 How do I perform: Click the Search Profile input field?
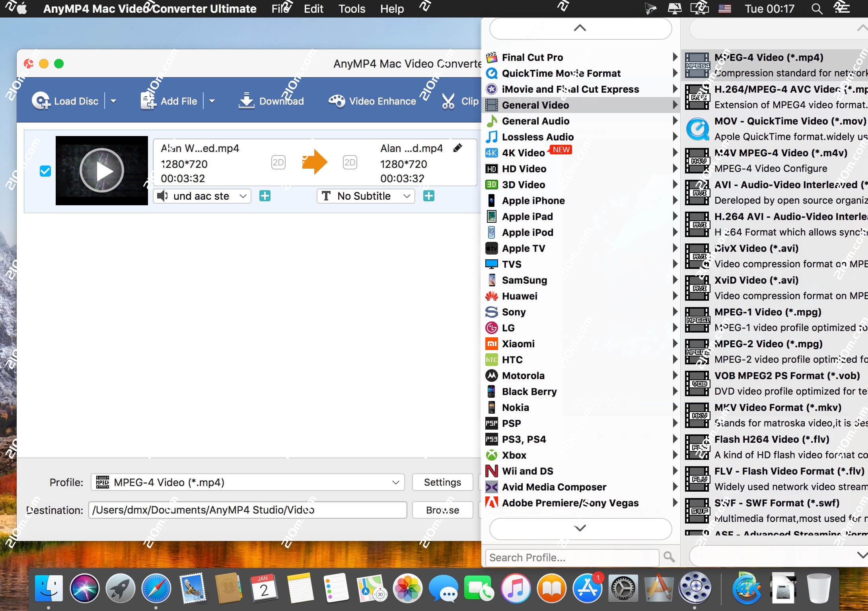565,557
